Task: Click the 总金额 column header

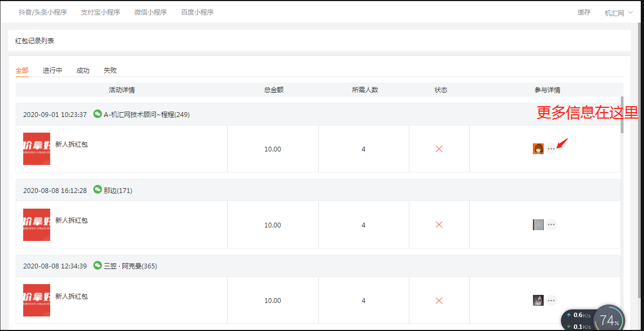Action: click(273, 89)
